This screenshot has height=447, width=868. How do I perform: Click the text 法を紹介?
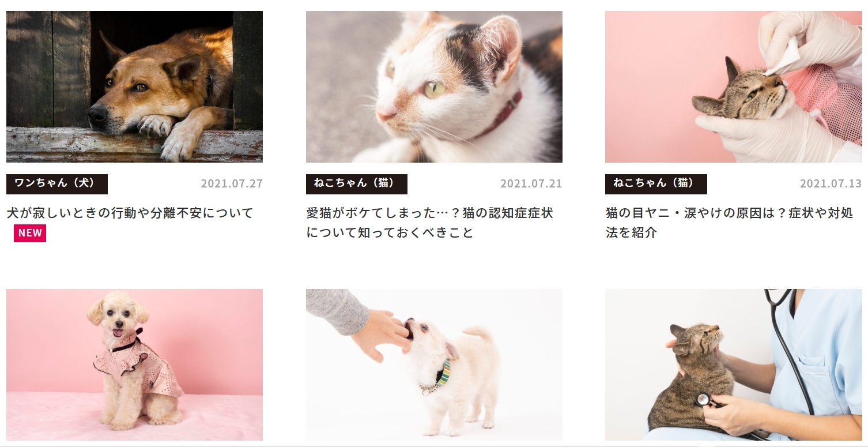coord(631,232)
